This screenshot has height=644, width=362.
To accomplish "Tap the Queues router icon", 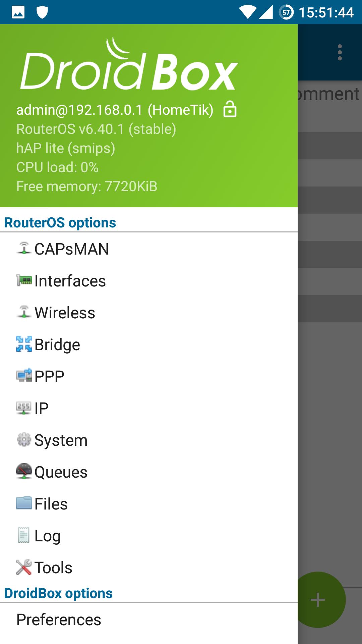I will pyautogui.click(x=24, y=471).
